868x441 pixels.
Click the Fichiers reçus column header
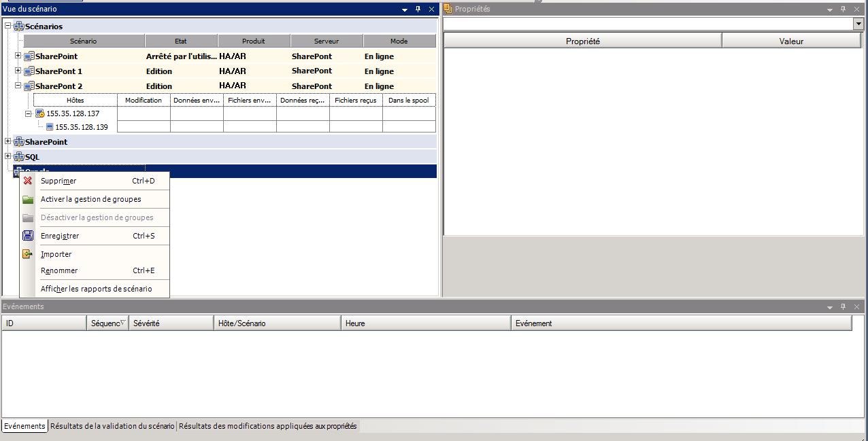[x=356, y=100]
